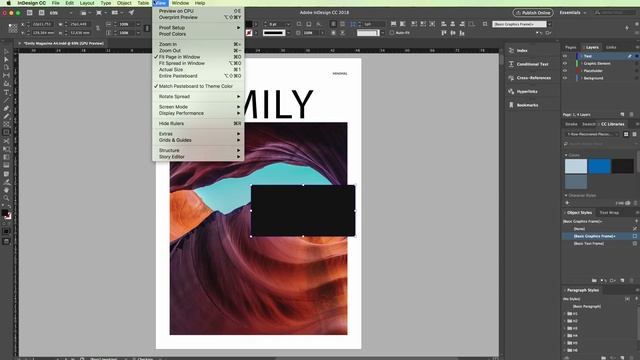
Task: Click the GPU rocket icon in app bar
Action: pos(131,13)
